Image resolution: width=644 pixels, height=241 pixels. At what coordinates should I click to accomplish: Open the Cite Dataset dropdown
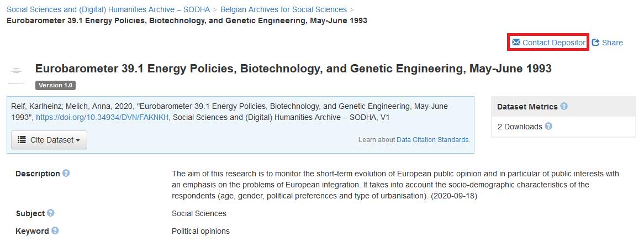click(49, 140)
